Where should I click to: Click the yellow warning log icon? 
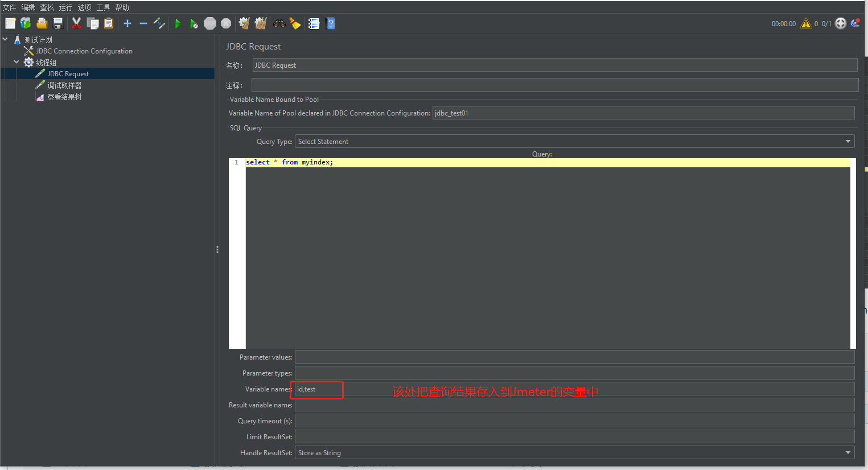[806, 23]
